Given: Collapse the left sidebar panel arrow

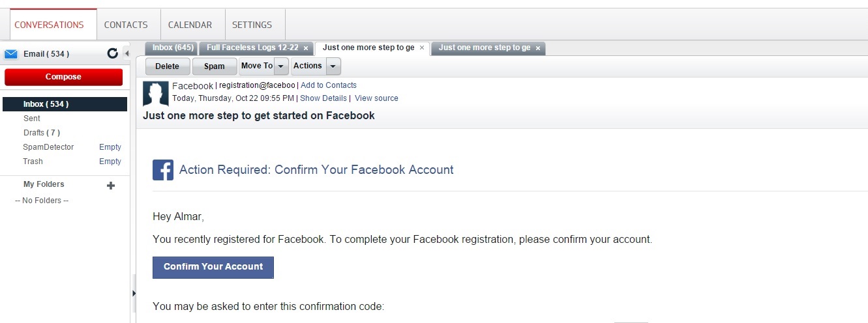Looking at the screenshot, I should click(127, 53).
